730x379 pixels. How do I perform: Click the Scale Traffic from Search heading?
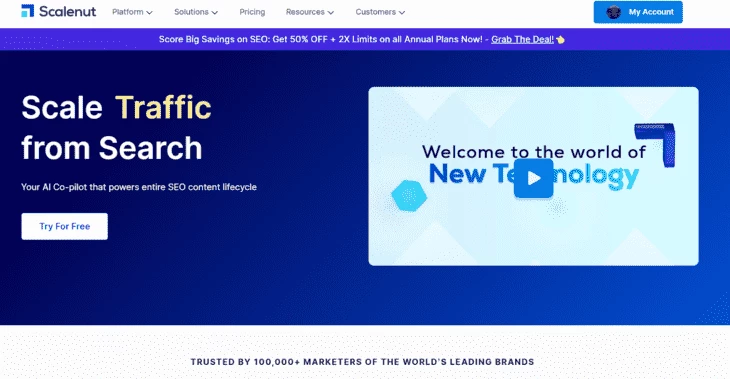click(116, 128)
